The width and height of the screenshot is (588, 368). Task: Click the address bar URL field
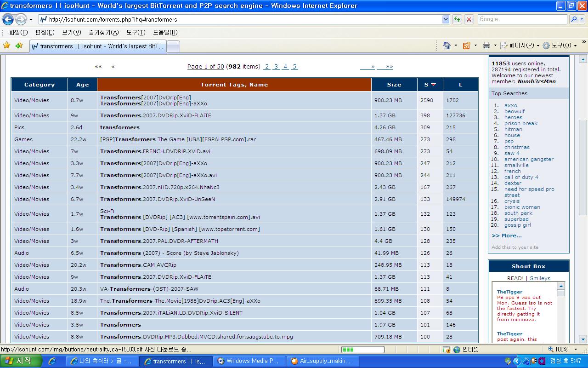240,19
